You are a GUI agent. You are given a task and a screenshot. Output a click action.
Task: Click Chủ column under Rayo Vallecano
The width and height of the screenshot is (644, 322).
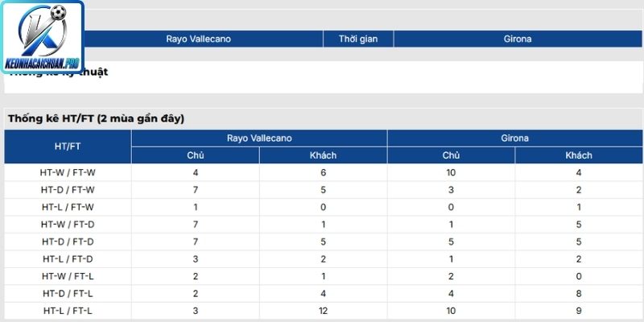[196, 155]
